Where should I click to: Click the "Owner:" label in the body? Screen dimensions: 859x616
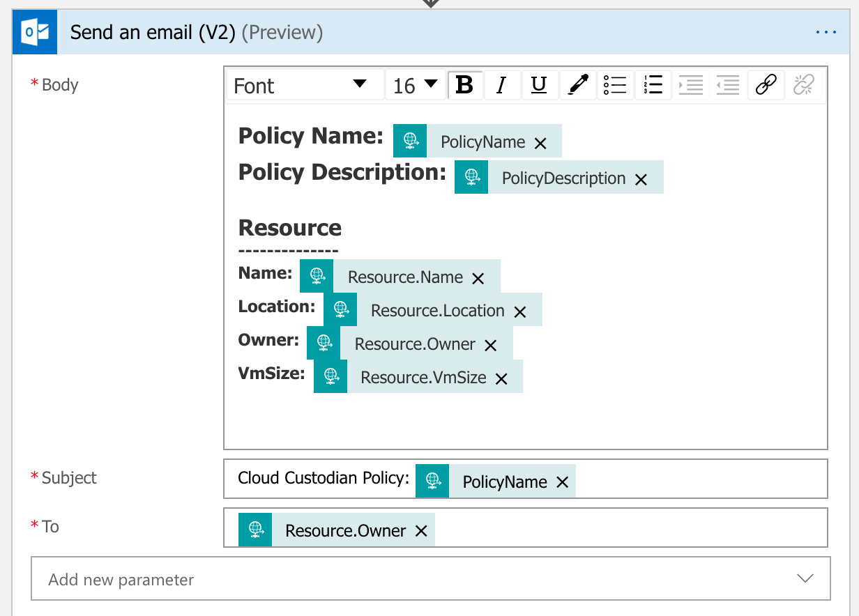(x=269, y=340)
